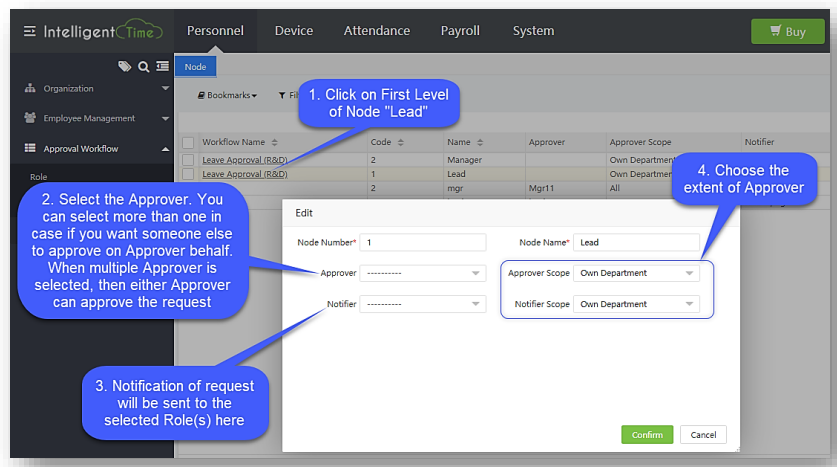Open the Approver dropdown in the Edit dialog
This screenshot has width=837, height=467.
point(422,273)
